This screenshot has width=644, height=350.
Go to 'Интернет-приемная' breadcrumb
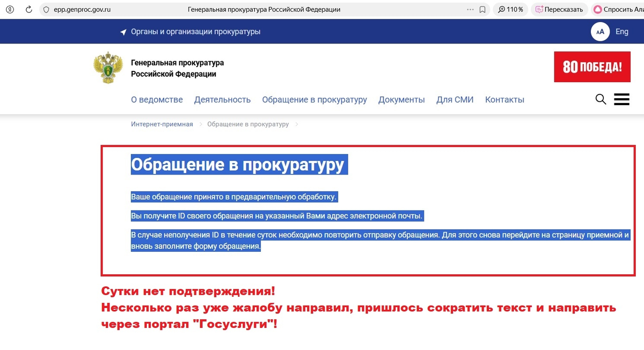pyautogui.click(x=162, y=124)
